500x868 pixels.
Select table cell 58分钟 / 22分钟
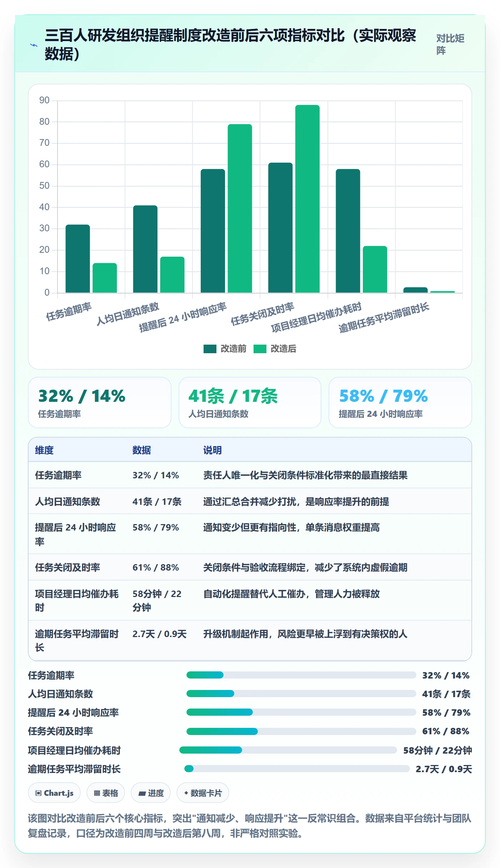(x=157, y=601)
